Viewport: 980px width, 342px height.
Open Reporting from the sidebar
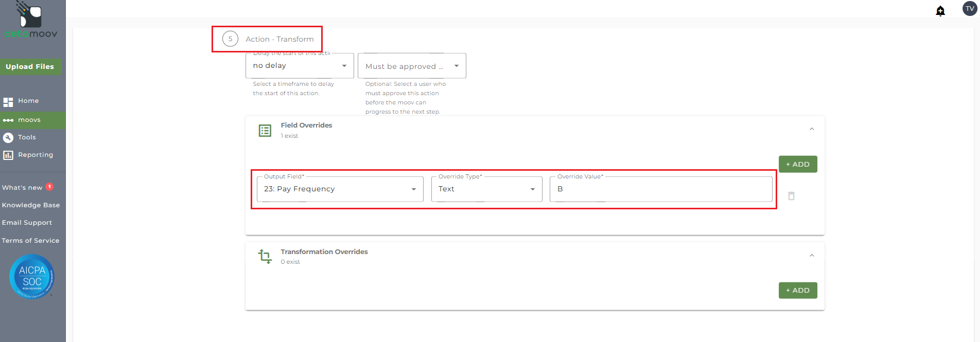point(35,155)
